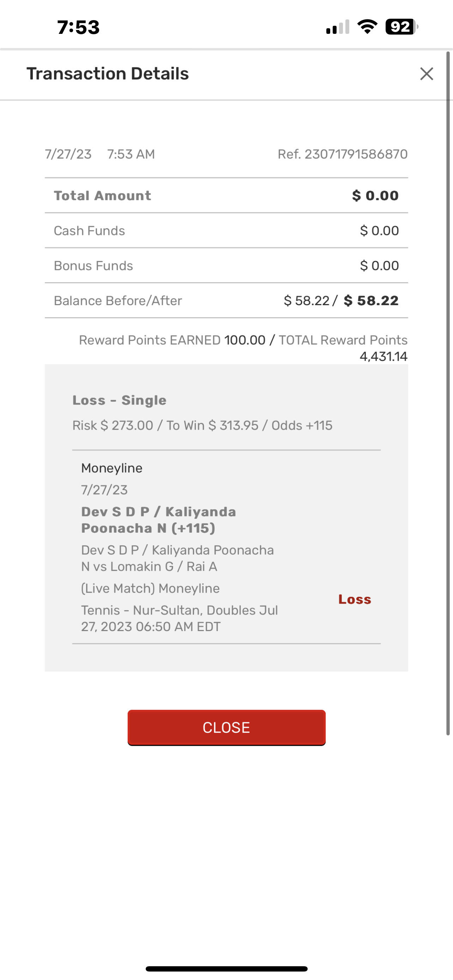The image size is (453, 980).
Task: Click the Balance Before/After amount
Action: coord(341,301)
